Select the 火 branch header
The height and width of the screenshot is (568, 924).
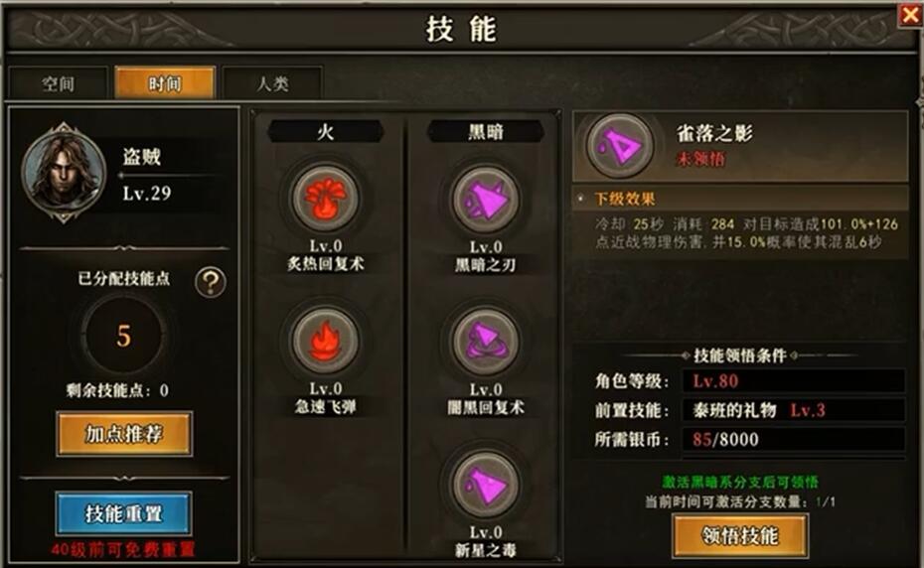click(325, 131)
